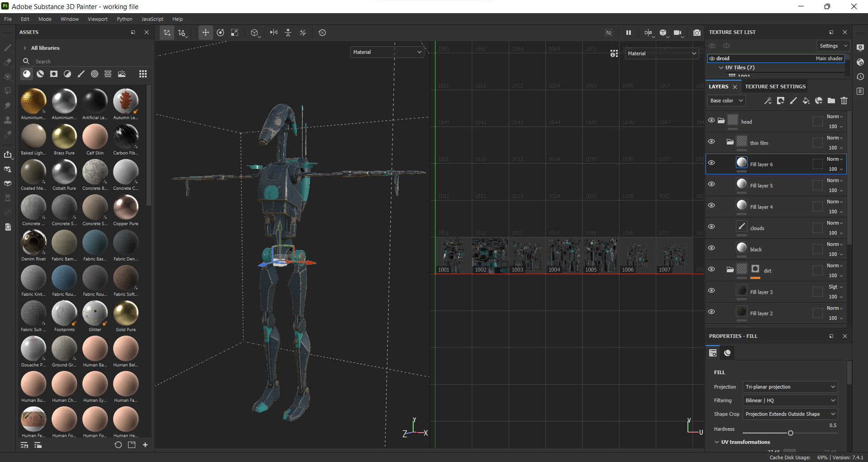Add a mask in Layers toolbar
The height and width of the screenshot is (462, 868).
781,101
